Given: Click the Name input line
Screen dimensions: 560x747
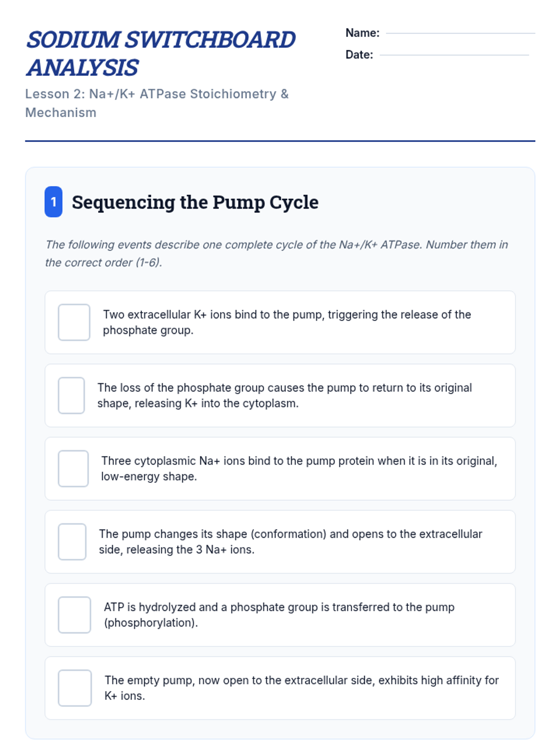Looking at the screenshot, I should tap(460, 32).
